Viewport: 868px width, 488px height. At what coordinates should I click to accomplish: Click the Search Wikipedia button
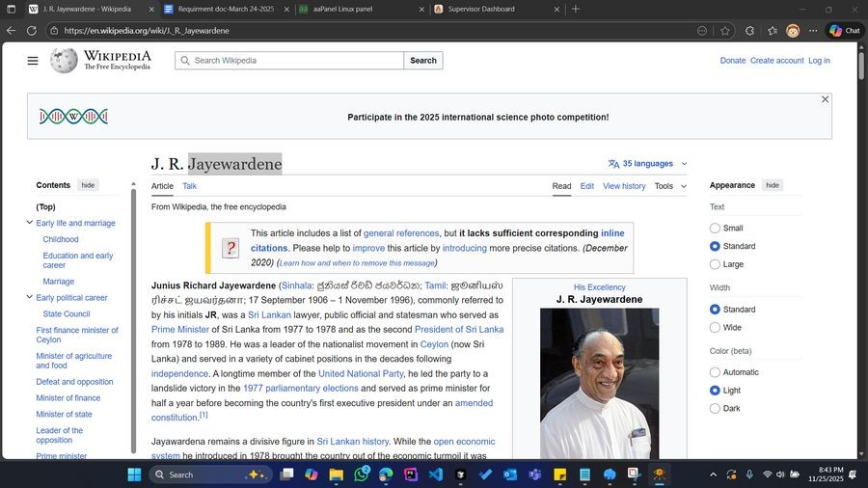point(423,61)
